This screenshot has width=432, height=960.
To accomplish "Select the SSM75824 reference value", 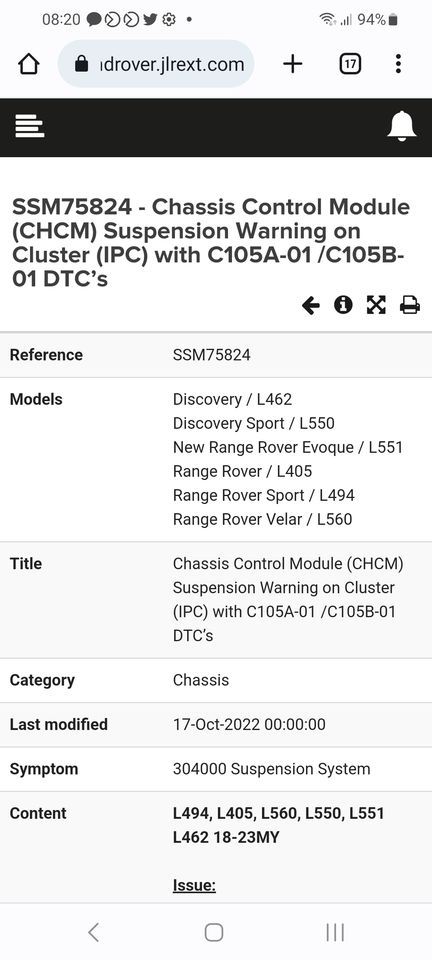I will coord(212,355).
